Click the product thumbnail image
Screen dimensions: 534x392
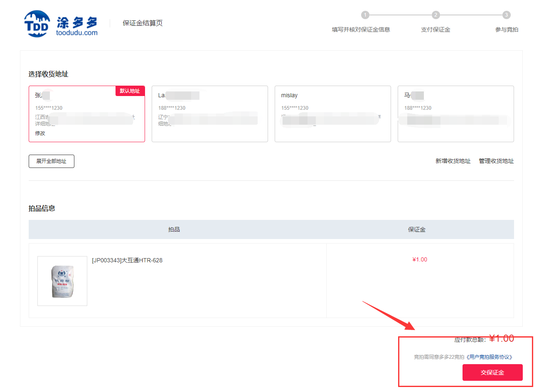coord(62,281)
